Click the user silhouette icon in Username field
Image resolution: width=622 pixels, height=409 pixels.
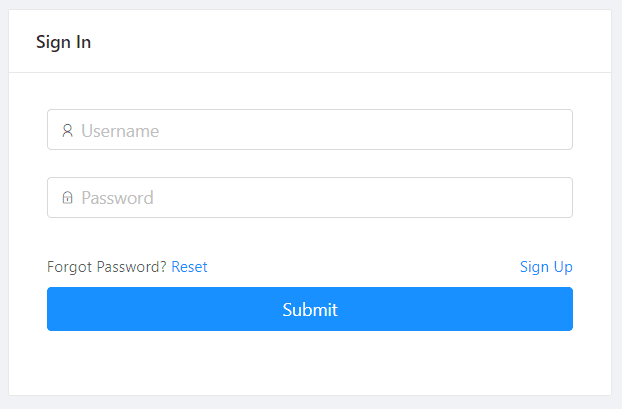[x=67, y=130]
